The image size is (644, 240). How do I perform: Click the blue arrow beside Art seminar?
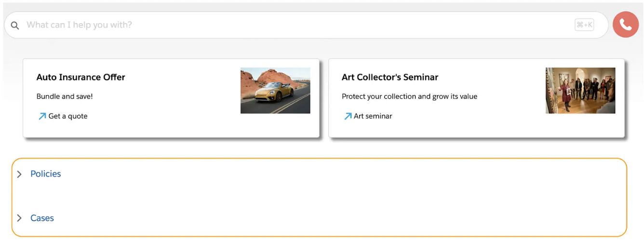click(x=348, y=116)
